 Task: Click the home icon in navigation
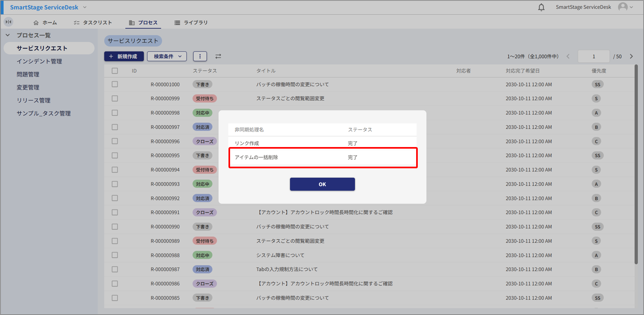click(36, 23)
